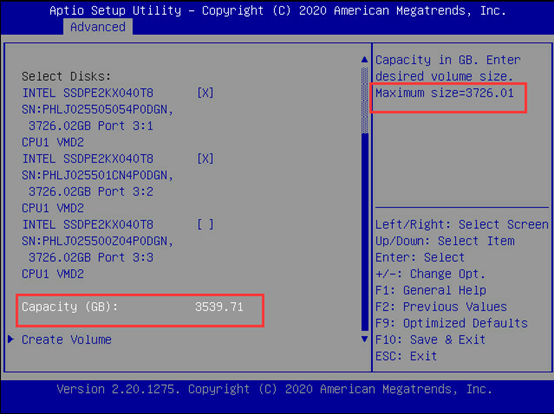This screenshot has height=414, width=554.
Task: Click the ESC: Exit hint
Action: point(406,356)
